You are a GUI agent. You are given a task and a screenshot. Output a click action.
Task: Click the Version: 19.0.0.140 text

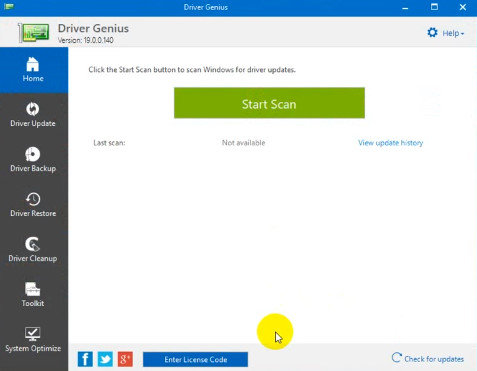pyautogui.click(x=86, y=40)
